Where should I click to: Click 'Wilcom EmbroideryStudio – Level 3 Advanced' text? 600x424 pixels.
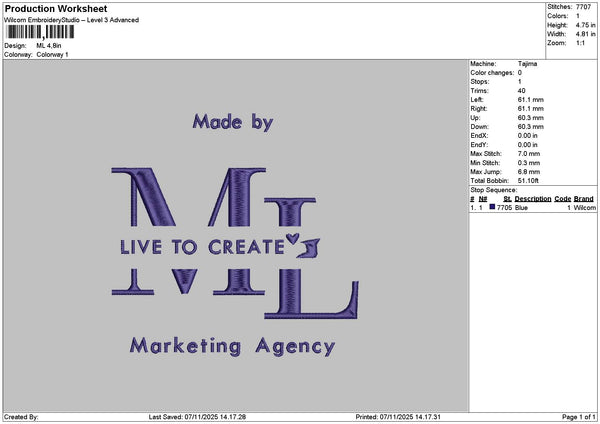point(72,20)
